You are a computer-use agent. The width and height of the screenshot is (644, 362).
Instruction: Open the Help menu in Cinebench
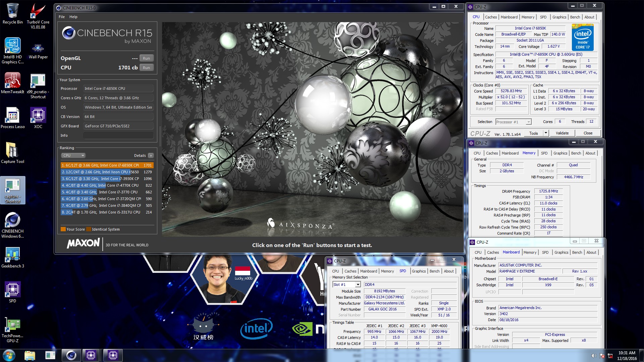pyautogui.click(x=73, y=17)
